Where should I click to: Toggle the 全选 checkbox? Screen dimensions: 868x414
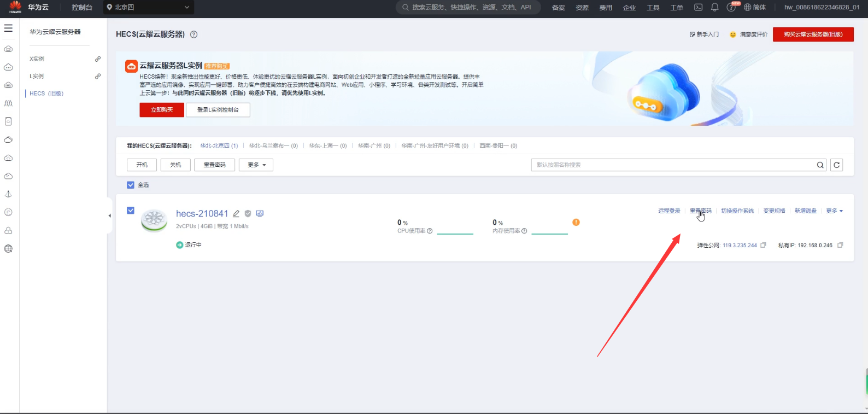coord(131,185)
